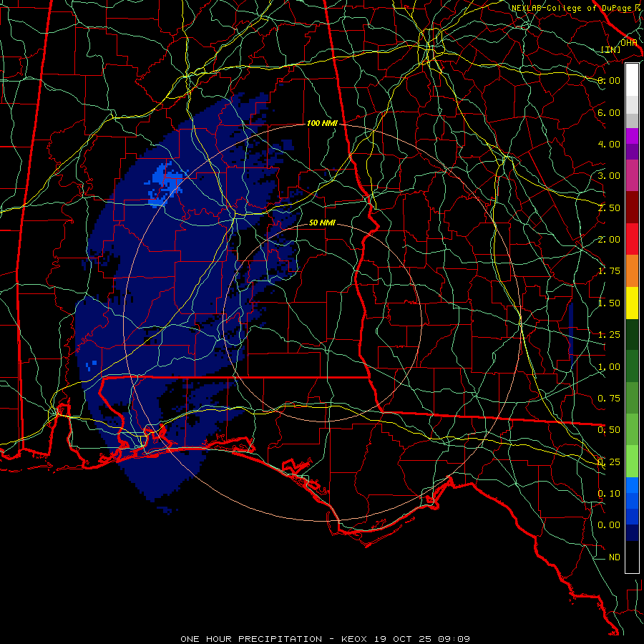
Task: Click the 1.75 legend label
Action: tap(609, 271)
